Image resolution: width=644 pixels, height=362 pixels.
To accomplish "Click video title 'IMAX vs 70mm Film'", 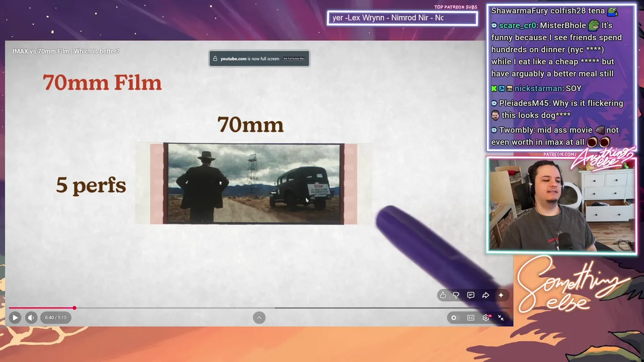I will (66, 51).
